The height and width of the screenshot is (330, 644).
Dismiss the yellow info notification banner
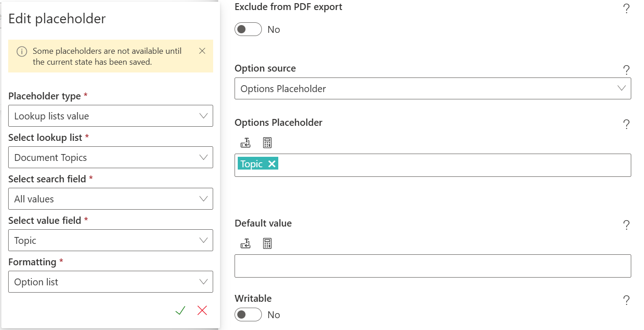[x=202, y=51]
